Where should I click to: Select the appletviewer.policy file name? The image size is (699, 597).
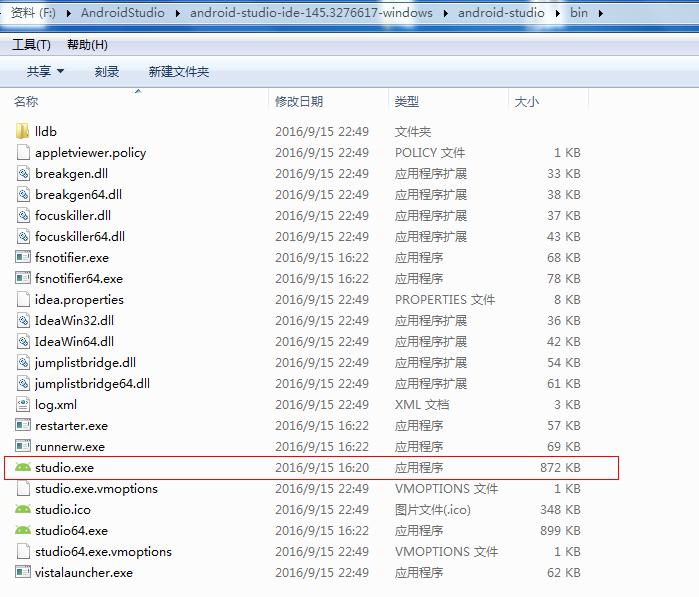tap(90, 152)
